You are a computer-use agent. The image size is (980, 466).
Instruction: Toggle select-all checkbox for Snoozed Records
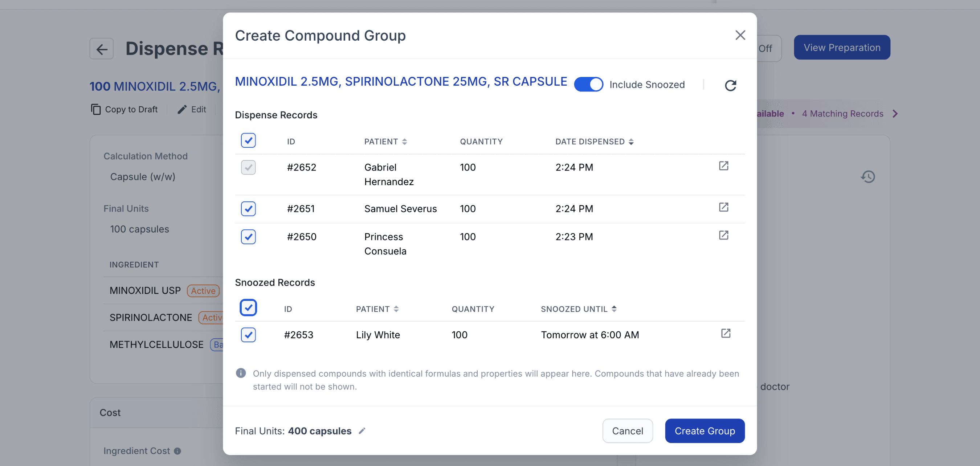(248, 307)
